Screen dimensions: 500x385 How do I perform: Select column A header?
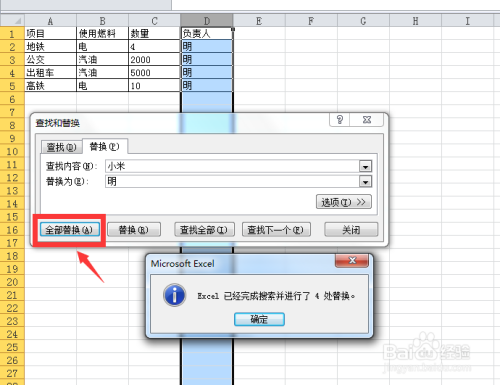(50, 21)
